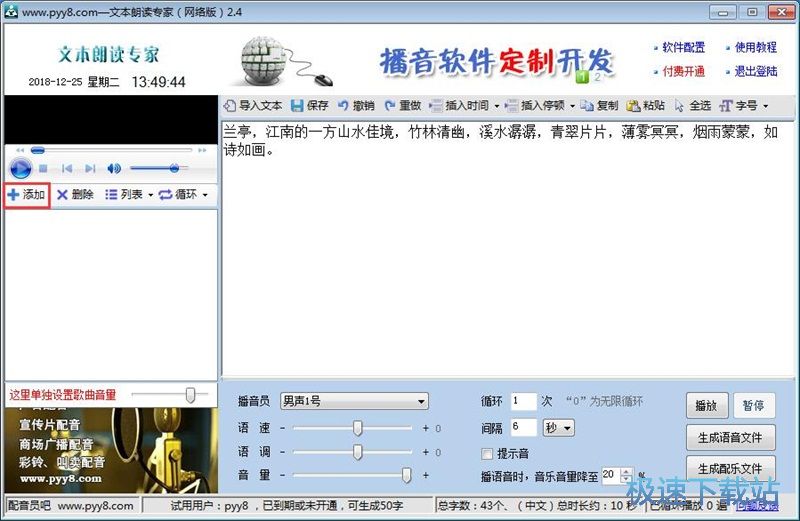Stop playback with the square stop button
The height and width of the screenshot is (521, 800).
pyautogui.click(x=43, y=168)
